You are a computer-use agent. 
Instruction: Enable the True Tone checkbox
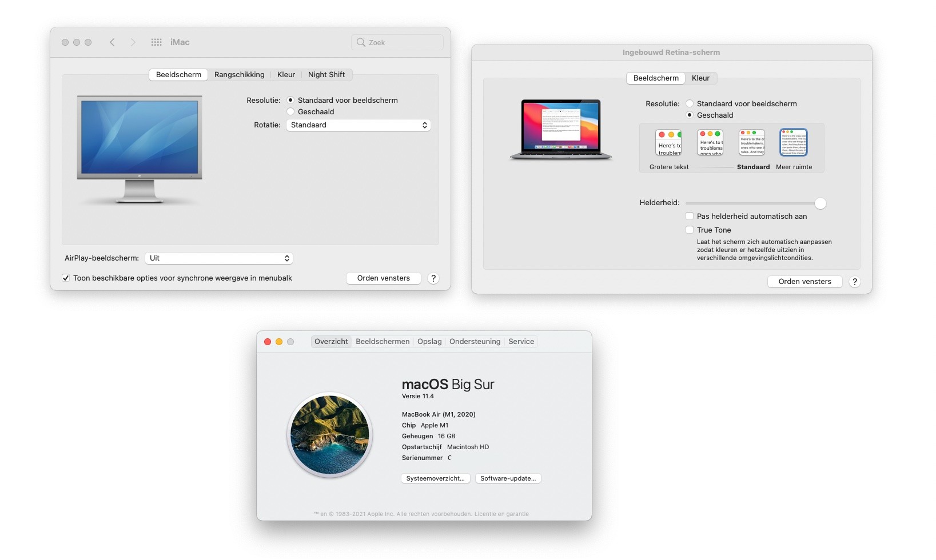pyautogui.click(x=690, y=230)
